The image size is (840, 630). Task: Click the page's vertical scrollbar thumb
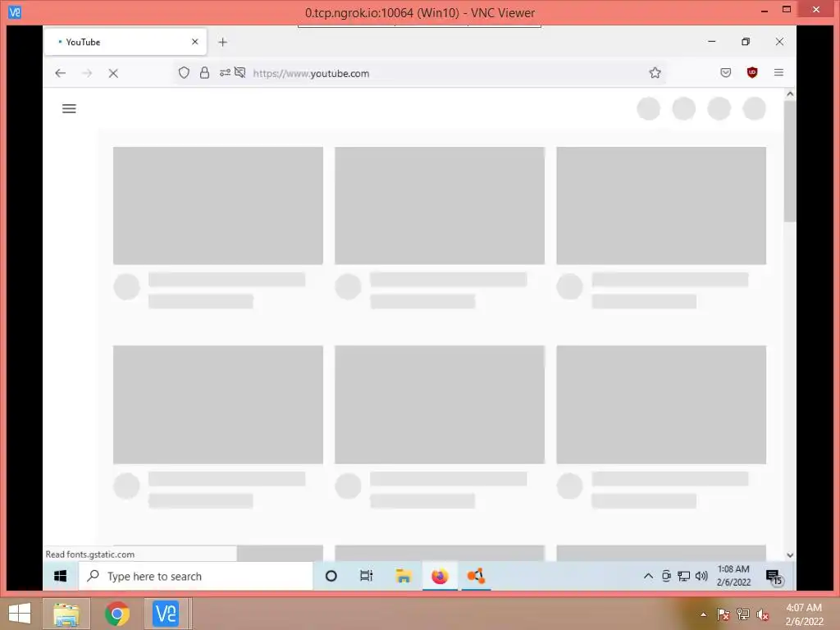[790, 162]
